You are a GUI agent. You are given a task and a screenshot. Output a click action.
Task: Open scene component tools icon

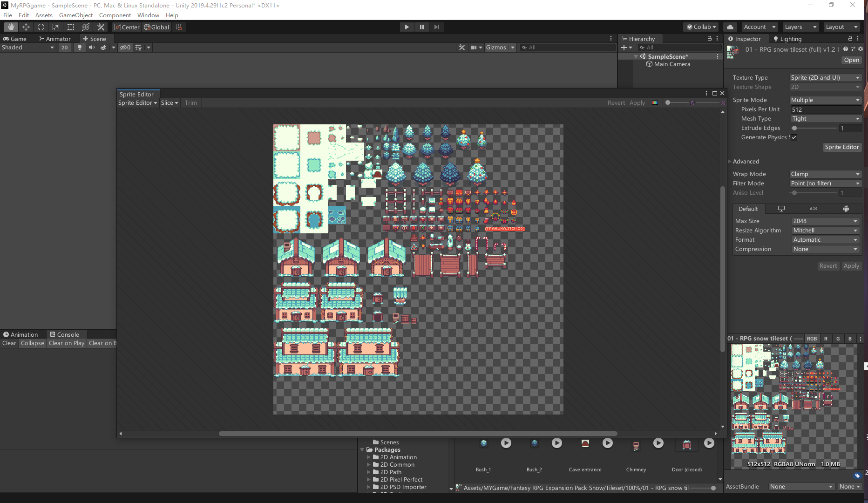click(x=462, y=48)
